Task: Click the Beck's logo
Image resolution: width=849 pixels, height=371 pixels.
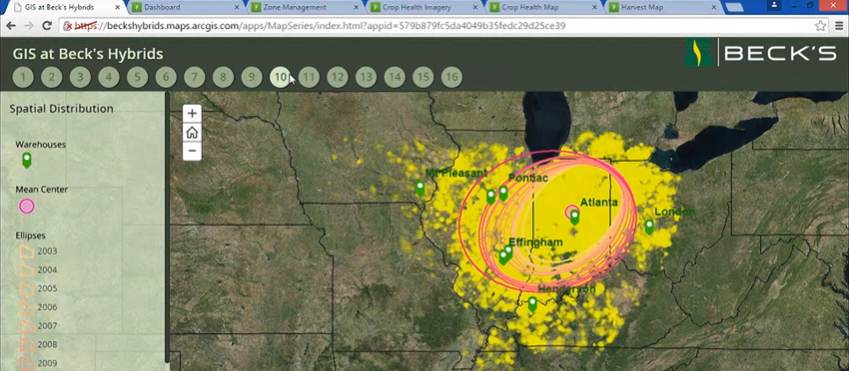Action: (761, 53)
